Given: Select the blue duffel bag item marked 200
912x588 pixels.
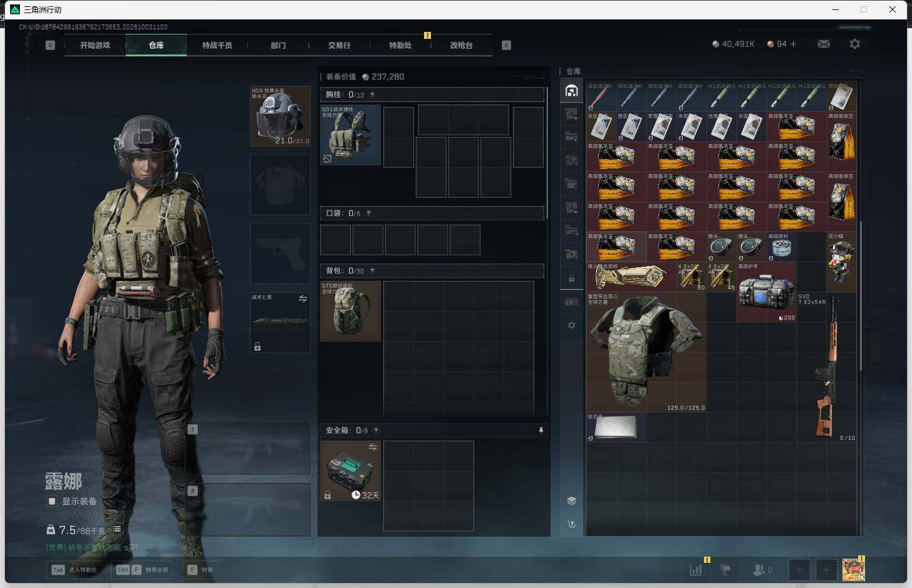Looking at the screenshot, I should (766, 292).
